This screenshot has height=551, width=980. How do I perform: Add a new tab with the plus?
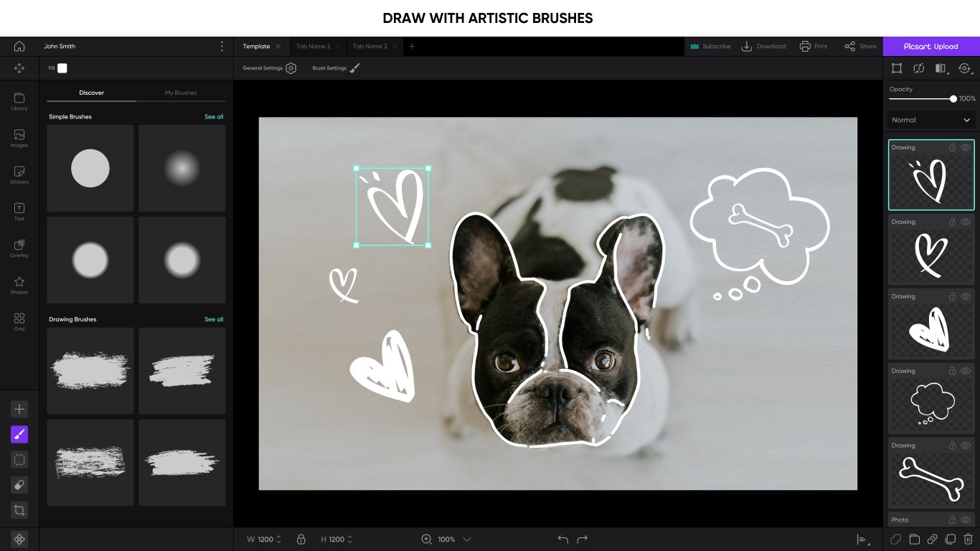tap(412, 46)
